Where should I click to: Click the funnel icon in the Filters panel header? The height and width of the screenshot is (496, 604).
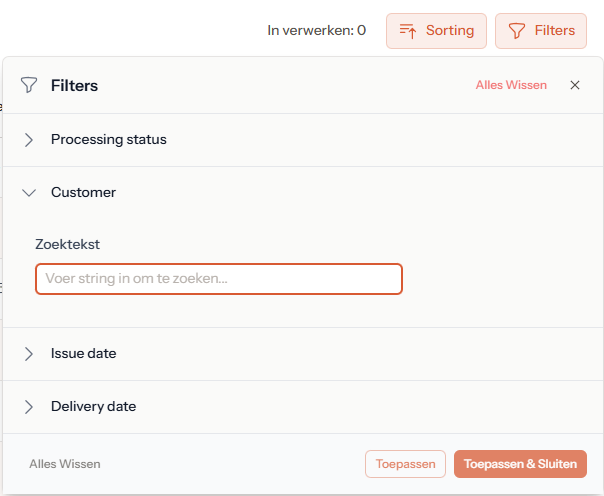[x=29, y=86]
